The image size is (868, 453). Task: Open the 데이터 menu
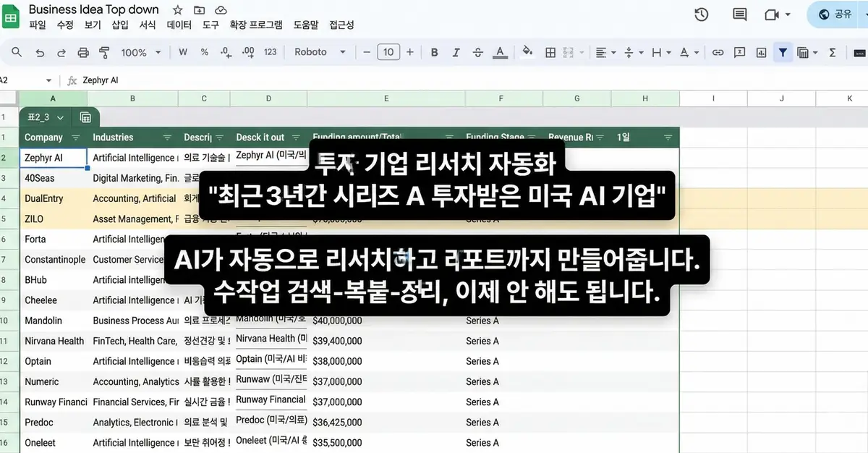[179, 25]
